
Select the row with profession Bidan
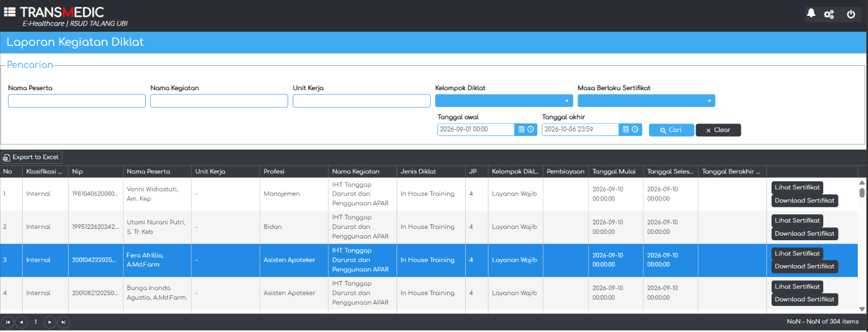click(429, 227)
